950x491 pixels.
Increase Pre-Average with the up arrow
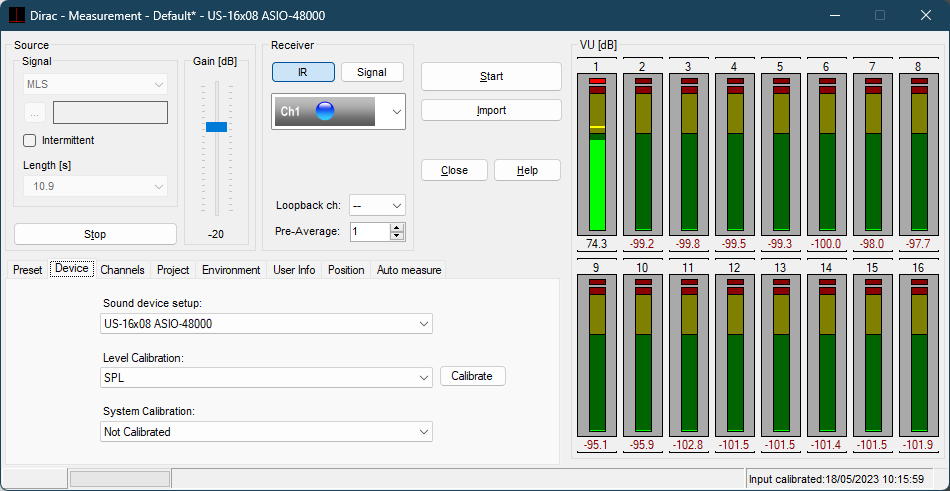[x=397, y=228]
